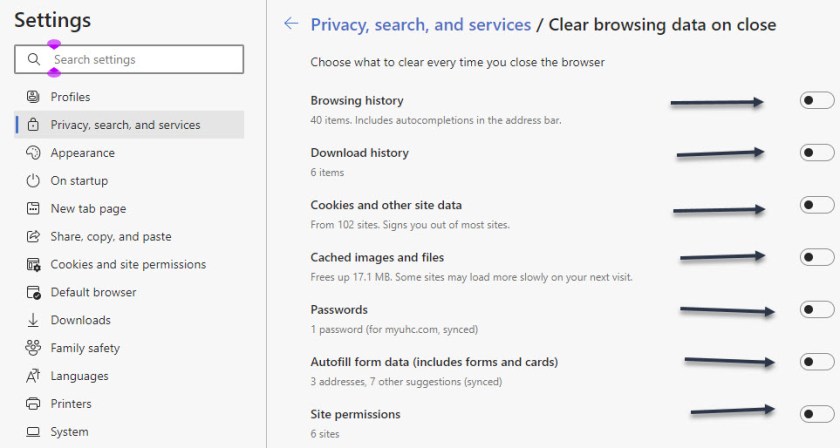
Task: Enable Cached images and files toggle
Action: tap(816, 257)
